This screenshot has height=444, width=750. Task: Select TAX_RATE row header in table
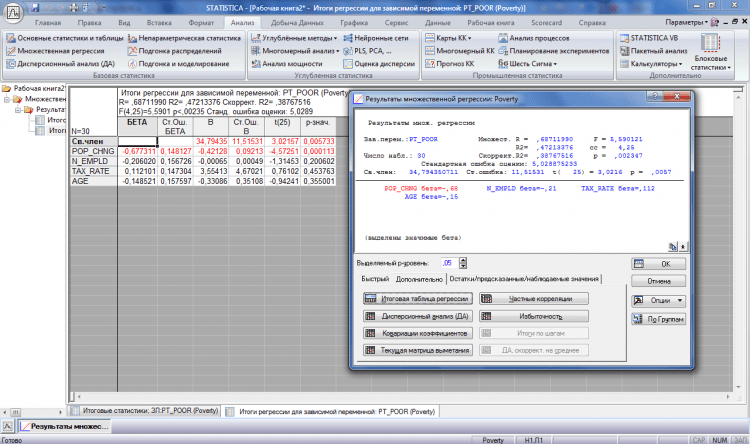coord(93,171)
